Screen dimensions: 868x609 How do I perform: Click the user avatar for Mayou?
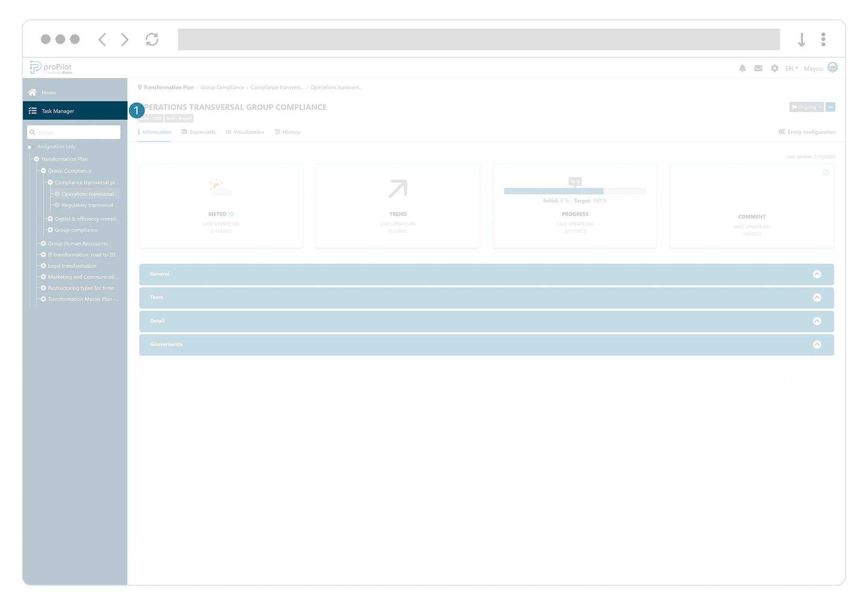coord(833,67)
